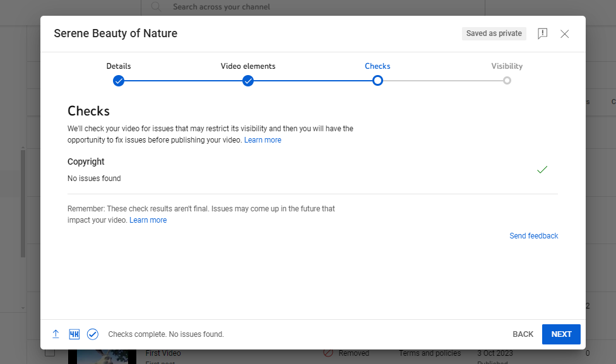Go to the Video elements step
Screen dimensions: 616x364
click(x=248, y=81)
